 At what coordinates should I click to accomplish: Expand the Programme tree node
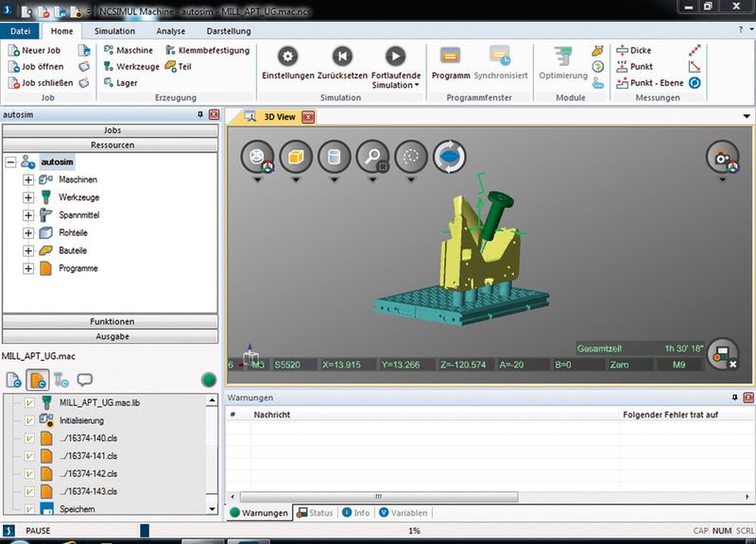28,268
